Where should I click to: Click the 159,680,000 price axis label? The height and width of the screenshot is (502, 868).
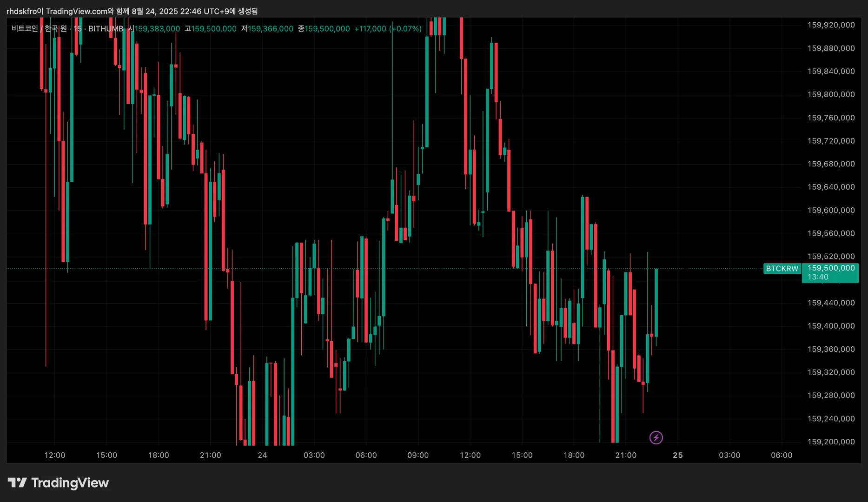[x=831, y=164]
